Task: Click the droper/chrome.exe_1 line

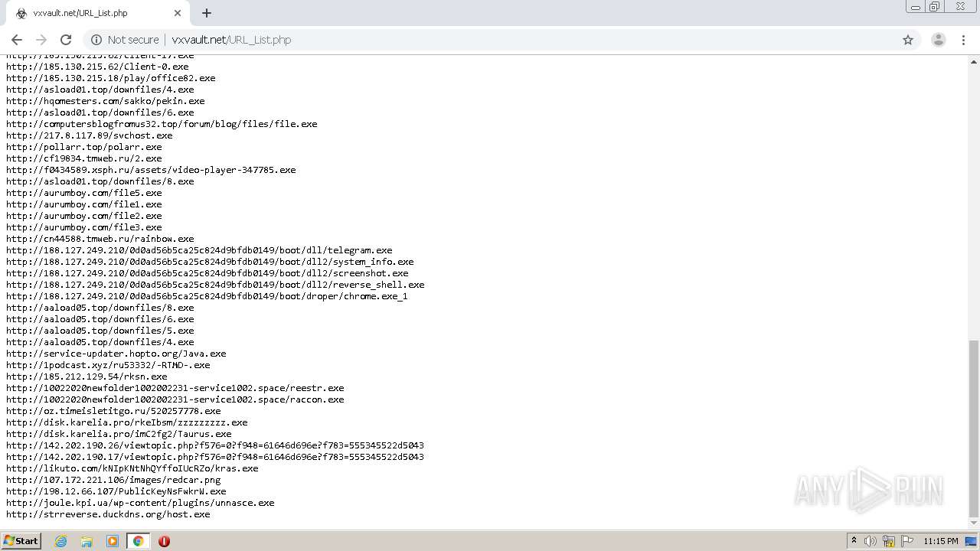Action: 207,296
